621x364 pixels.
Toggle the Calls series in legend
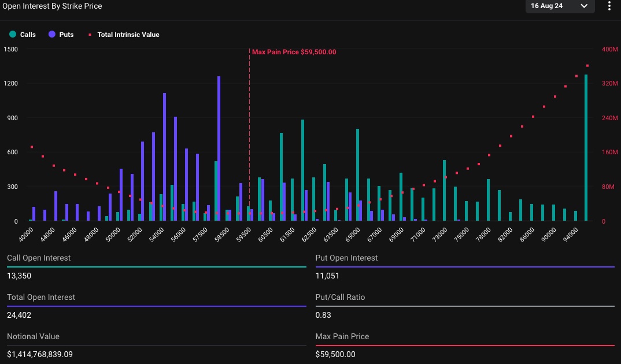23,35
